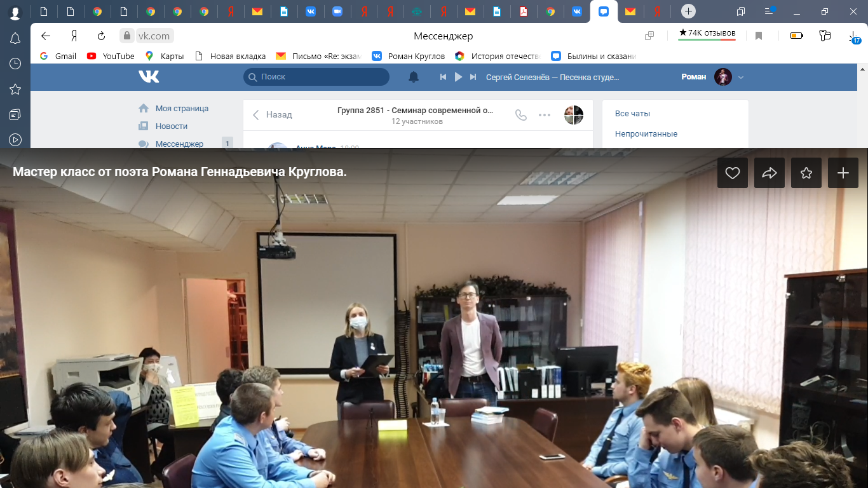Viewport: 868px width, 488px height.
Task: Open the vk.com address field
Action: click(x=153, y=36)
